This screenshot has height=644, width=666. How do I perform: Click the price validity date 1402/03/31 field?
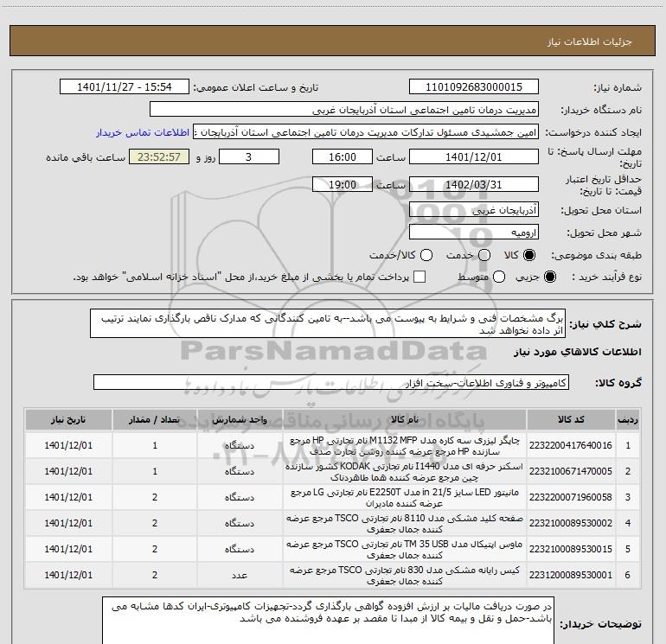pyautogui.click(x=474, y=185)
